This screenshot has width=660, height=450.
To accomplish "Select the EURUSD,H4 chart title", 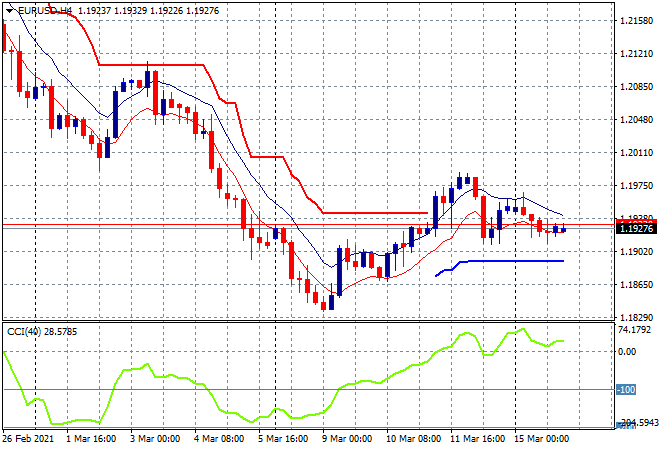I will click(45, 11).
